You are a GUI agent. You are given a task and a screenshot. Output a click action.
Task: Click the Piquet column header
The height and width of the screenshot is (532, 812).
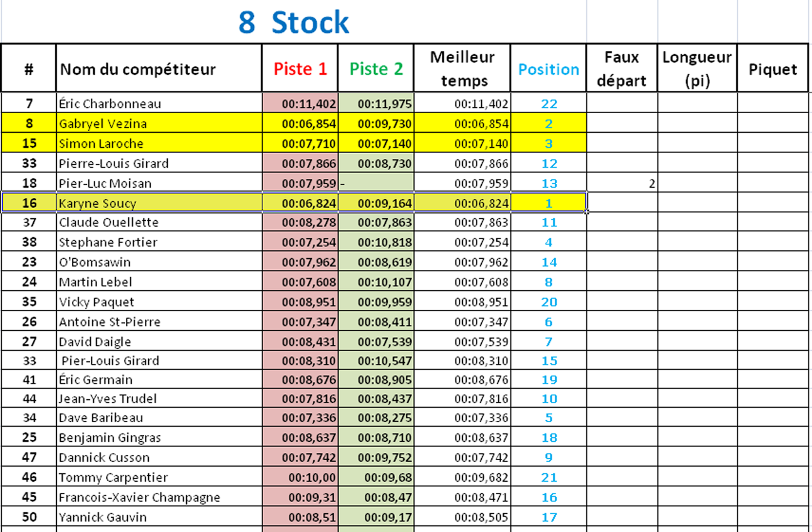coord(772,68)
